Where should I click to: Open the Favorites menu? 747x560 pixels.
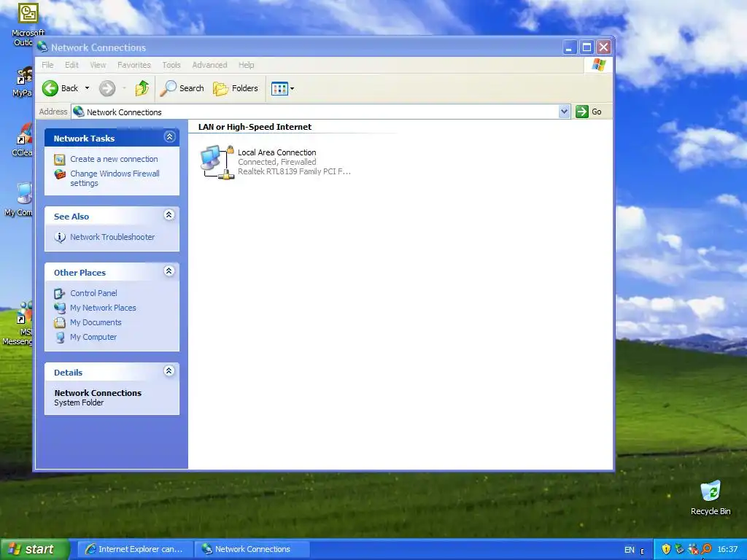134,65
